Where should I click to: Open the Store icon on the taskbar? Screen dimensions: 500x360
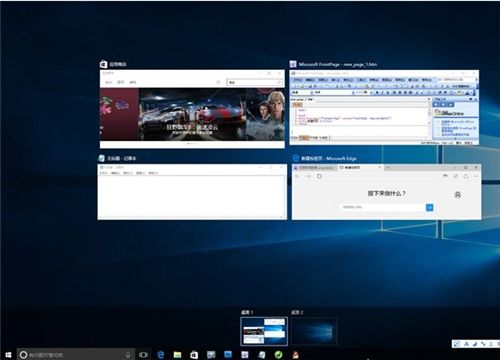(x=194, y=355)
